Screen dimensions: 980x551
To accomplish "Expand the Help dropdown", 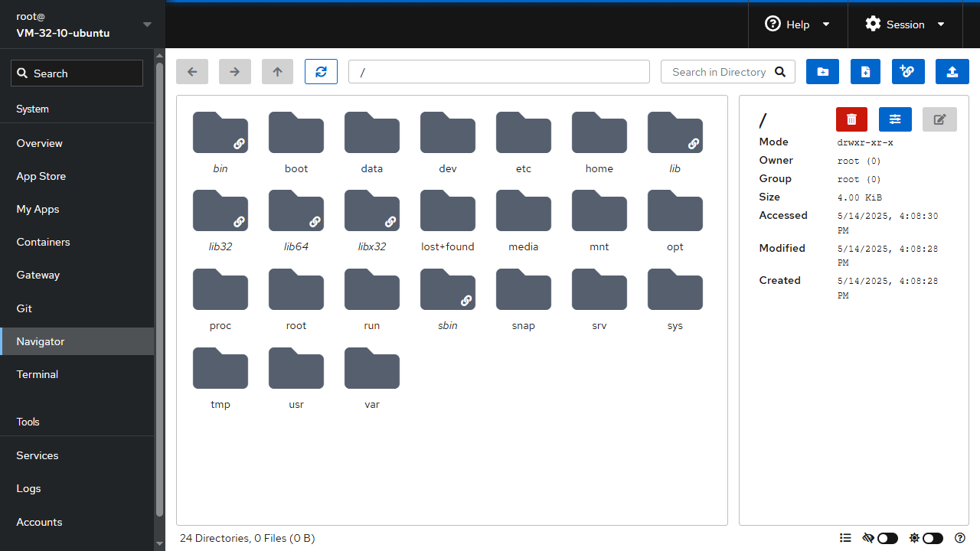I will 797,24.
